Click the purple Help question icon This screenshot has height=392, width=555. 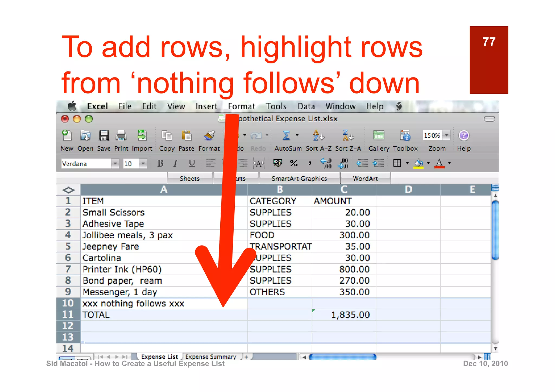click(x=464, y=135)
